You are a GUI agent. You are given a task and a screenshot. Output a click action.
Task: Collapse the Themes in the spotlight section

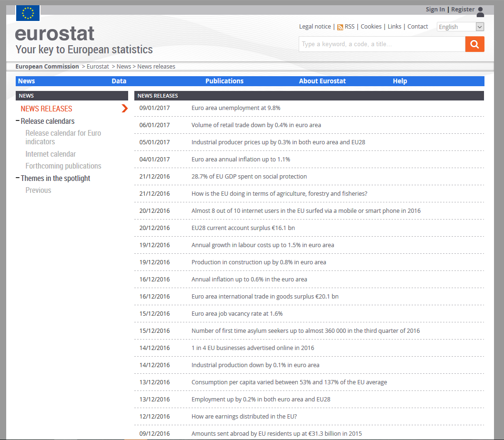point(18,178)
